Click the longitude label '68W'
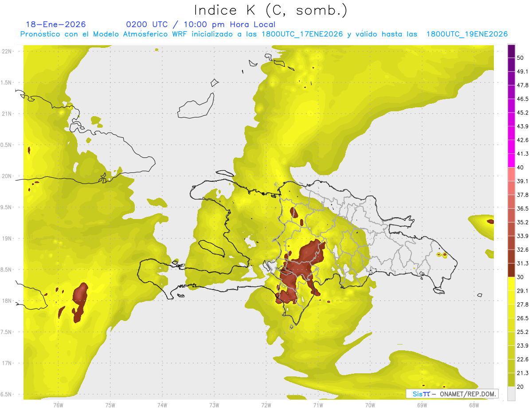Screen dimensions: 532x411 click(474, 405)
